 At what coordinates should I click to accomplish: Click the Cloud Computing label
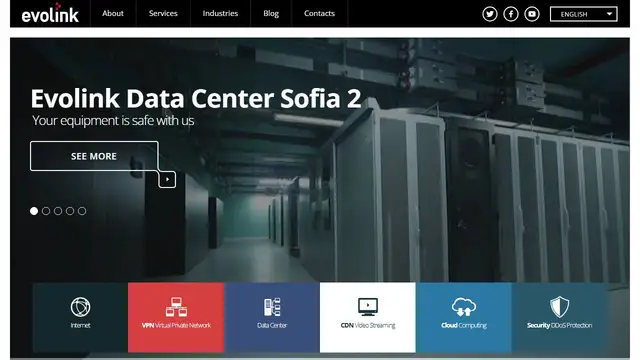464,325
